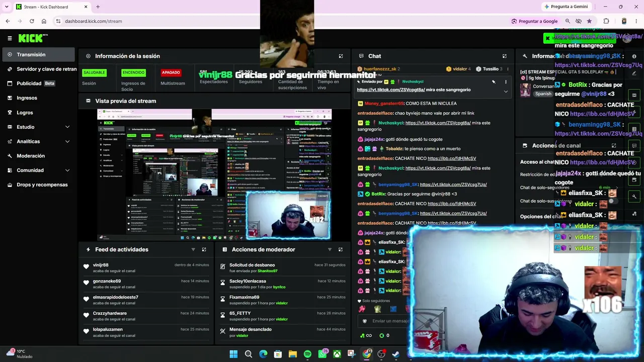Launch Spotify from the taskbar
This screenshot has width=644, height=362.
[307, 354]
